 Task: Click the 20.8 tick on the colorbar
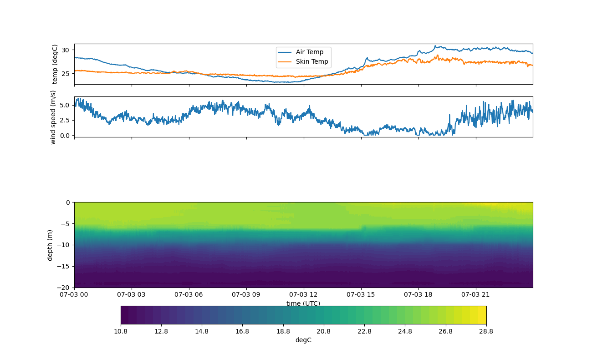[x=323, y=332]
